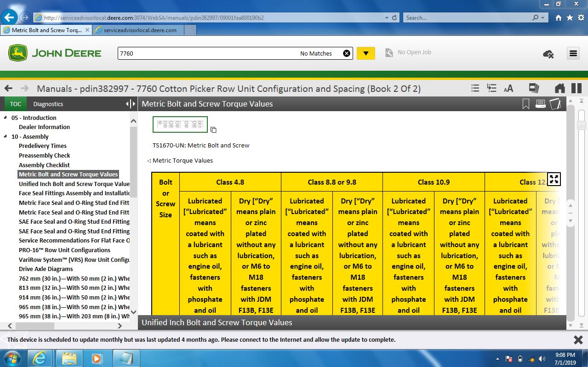Viewport: 588px width, 367px height.
Task: Switch to the TOC tab
Action: click(x=16, y=104)
